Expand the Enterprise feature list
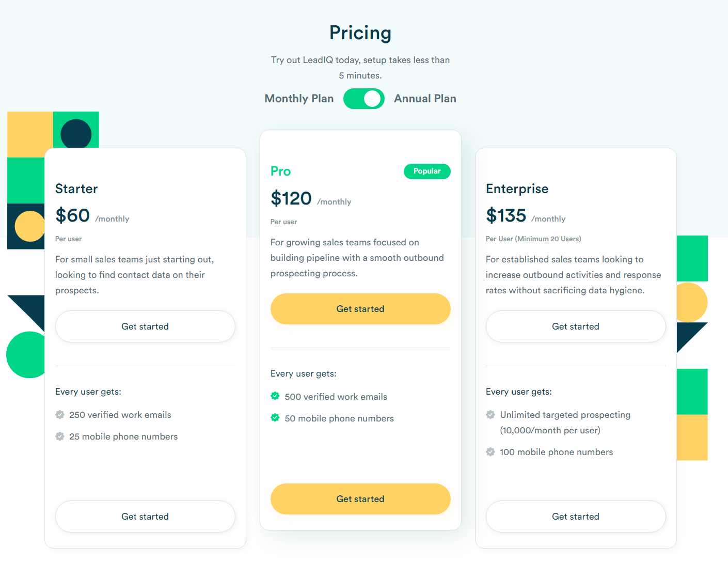Screen dimensions: 728x563 (518, 392)
